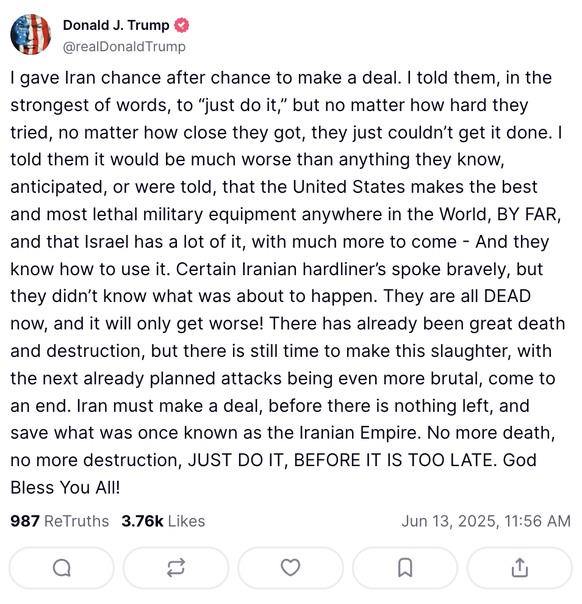The image size is (582, 604).
Task: View the 3.76k Likes list
Action: click(163, 521)
